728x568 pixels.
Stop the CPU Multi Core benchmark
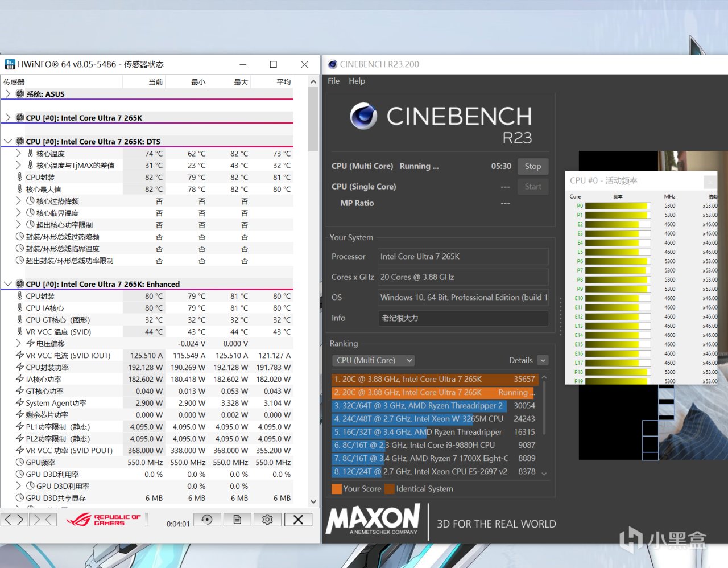point(533,166)
